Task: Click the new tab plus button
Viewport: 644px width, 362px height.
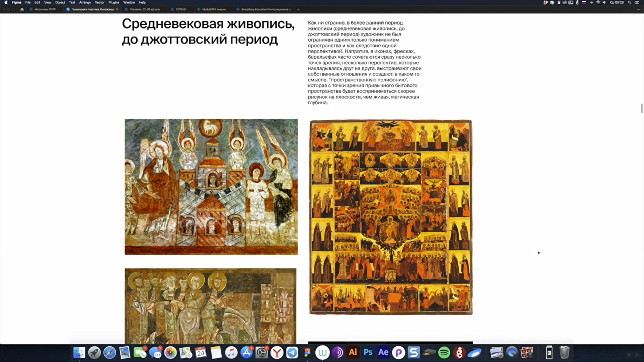Action: [x=298, y=9]
